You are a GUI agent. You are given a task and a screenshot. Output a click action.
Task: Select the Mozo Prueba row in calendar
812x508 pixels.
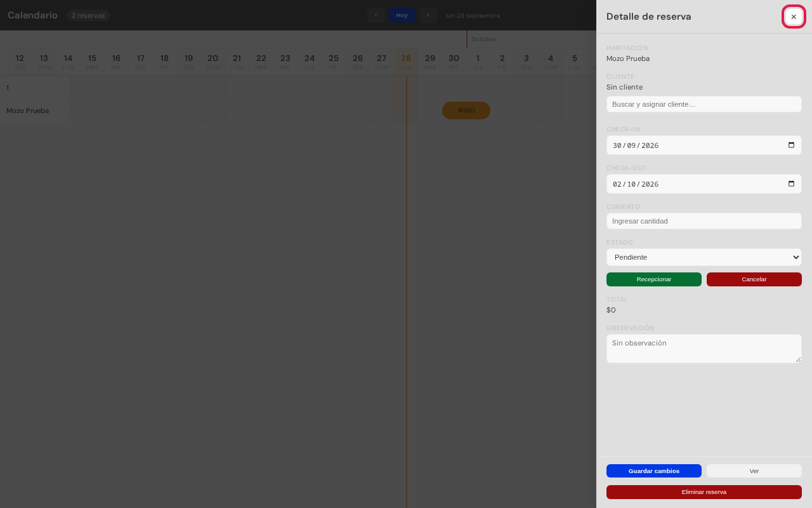click(x=34, y=110)
